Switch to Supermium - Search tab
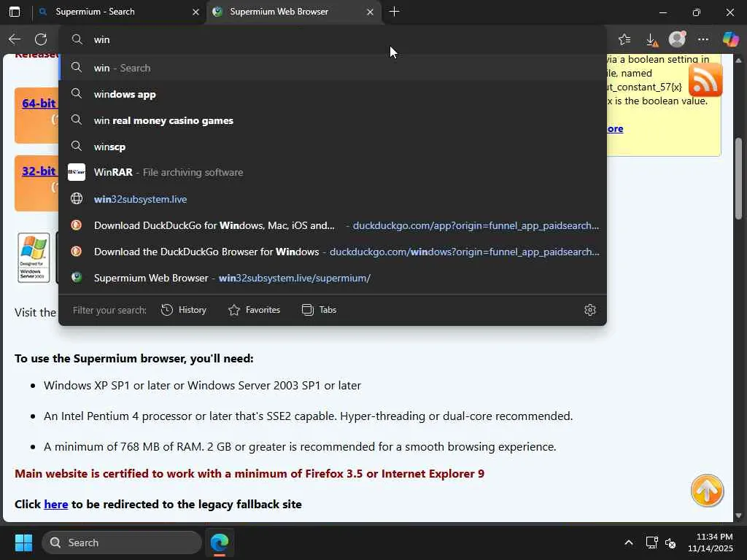The width and height of the screenshot is (747, 560). (118, 12)
